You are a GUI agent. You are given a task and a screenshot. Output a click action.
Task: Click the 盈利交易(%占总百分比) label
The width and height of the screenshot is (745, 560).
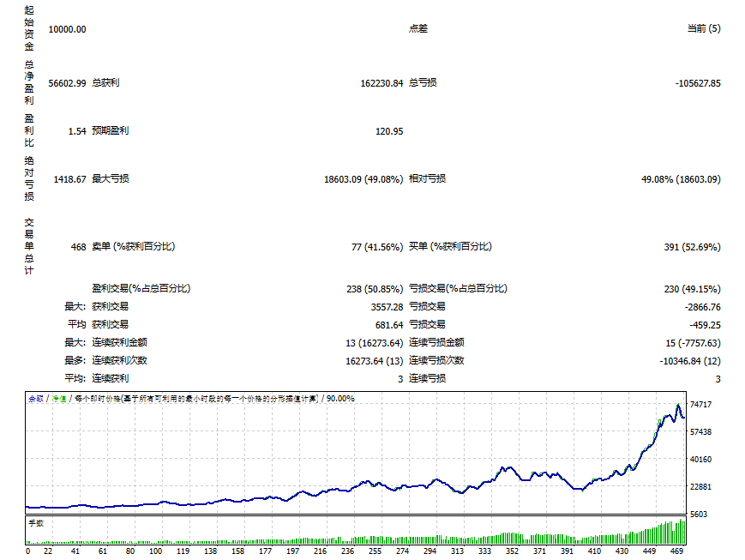coord(141,288)
